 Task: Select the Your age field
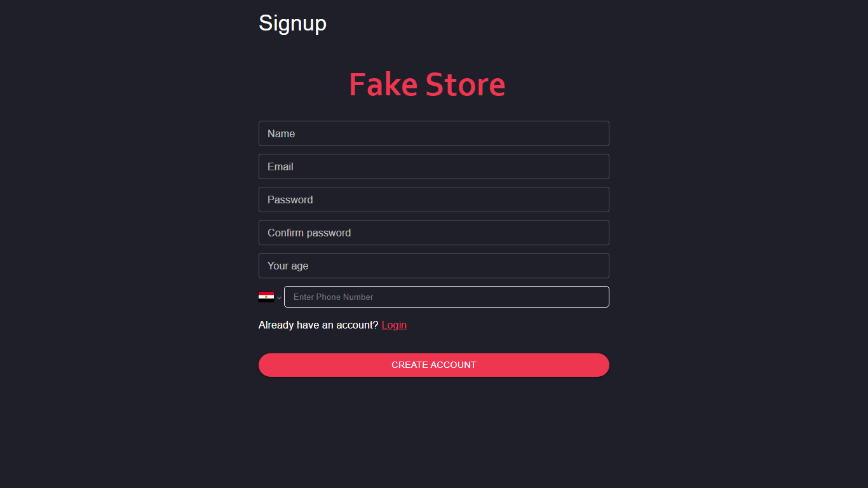click(433, 266)
